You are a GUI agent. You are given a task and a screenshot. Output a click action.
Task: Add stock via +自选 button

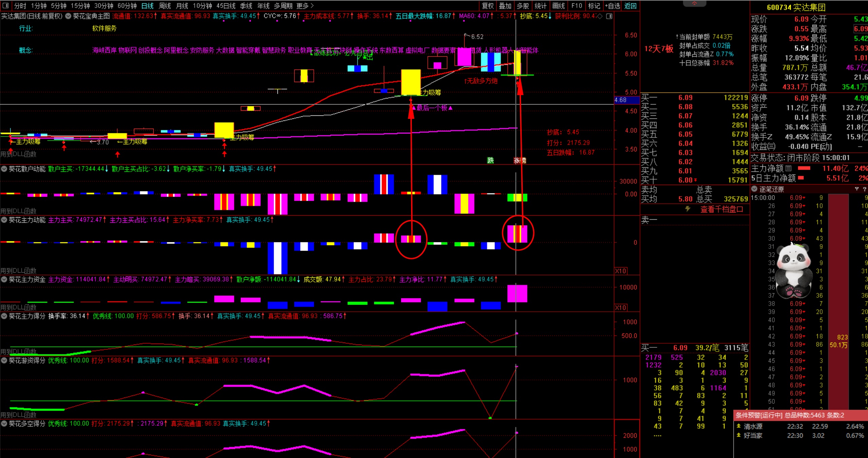point(612,6)
